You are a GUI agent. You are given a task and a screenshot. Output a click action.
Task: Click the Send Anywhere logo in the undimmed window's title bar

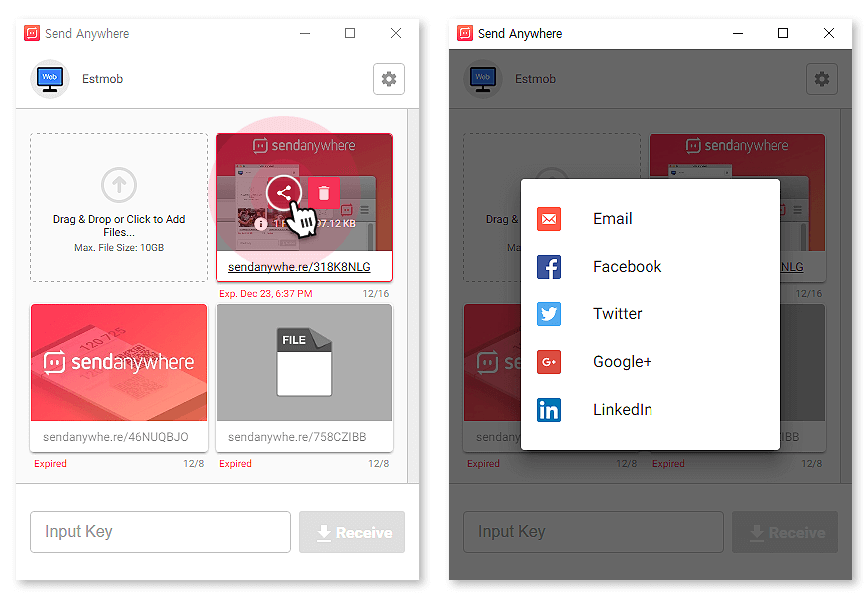tap(32, 33)
